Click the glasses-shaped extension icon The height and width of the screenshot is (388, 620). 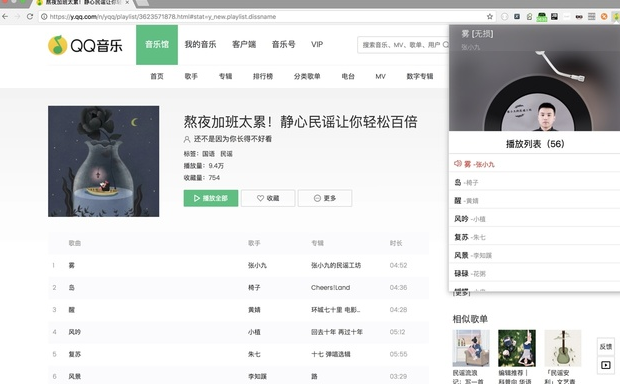tap(579, 17)
